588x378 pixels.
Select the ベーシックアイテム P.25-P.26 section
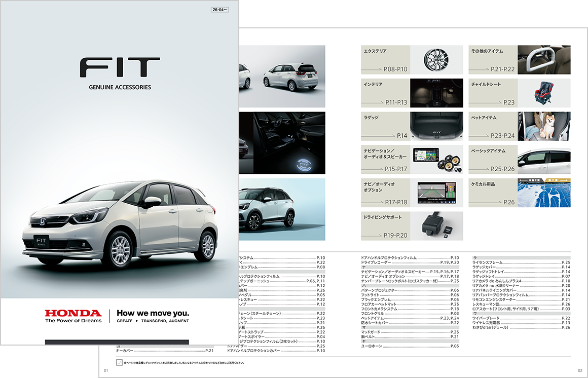pos(493,160)
